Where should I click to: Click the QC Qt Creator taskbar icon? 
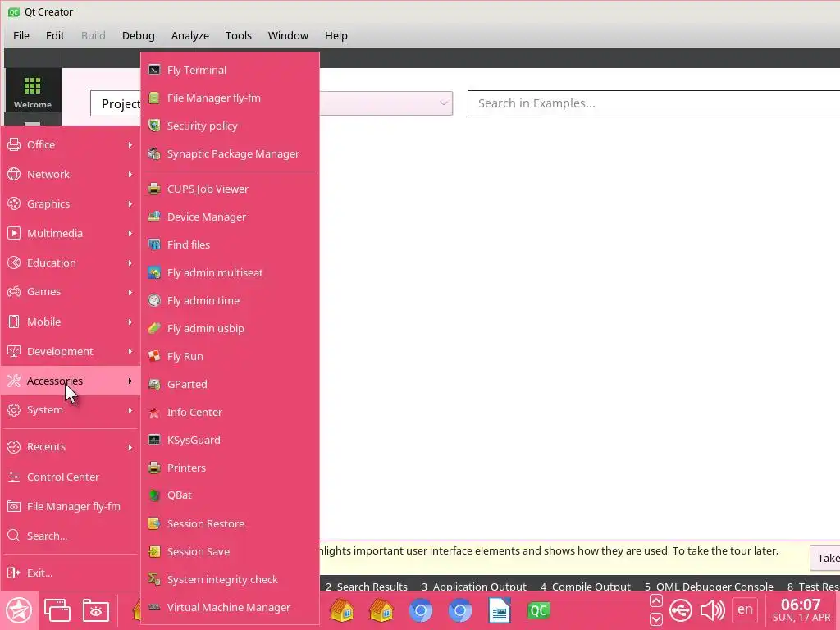538,610
